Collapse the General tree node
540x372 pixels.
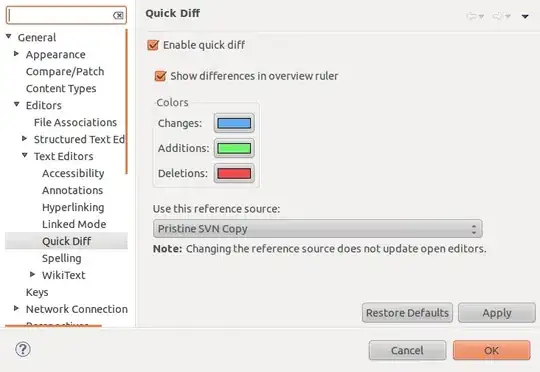click(9, 36)
